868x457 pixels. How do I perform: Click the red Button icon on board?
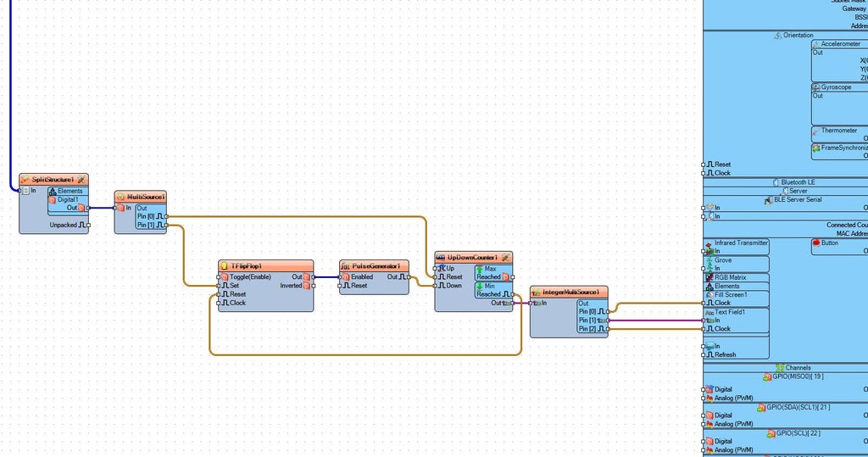click(816, 242)
